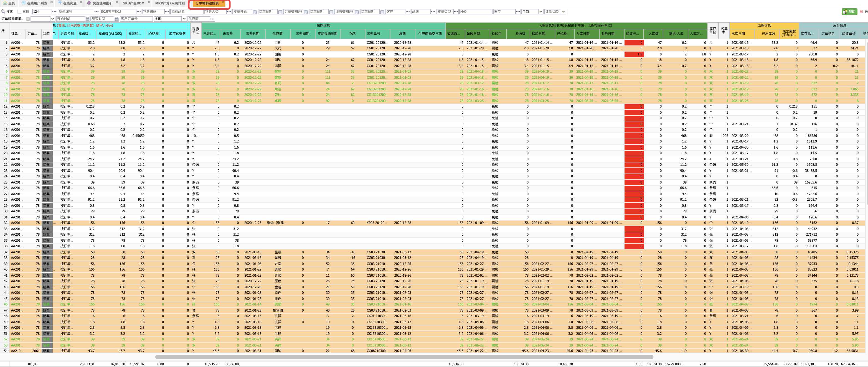Viewport: 868px width, 367px height.
Task: Click supplier cell 百创 in row 1
Action: (277, 42)
